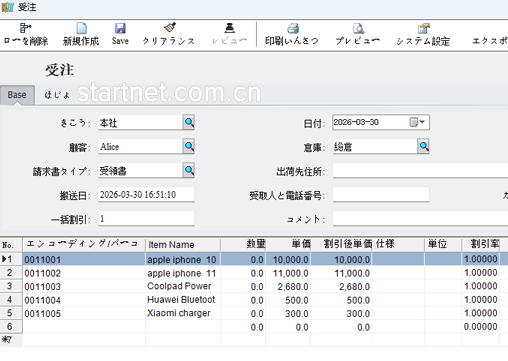The width and height of the screenshot is (508, 361).
Task: Select code cell 0011004
Action: [84, 300]
